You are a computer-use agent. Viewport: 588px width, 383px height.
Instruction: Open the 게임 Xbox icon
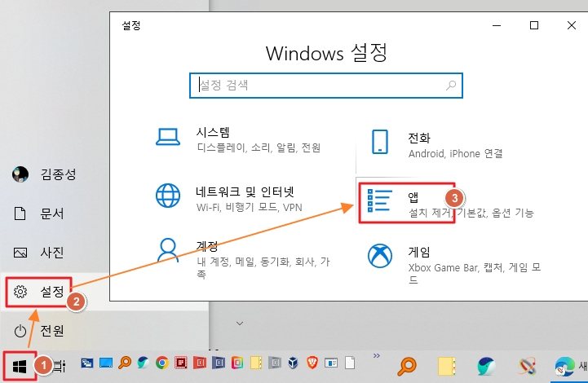(x=379, y=256)
